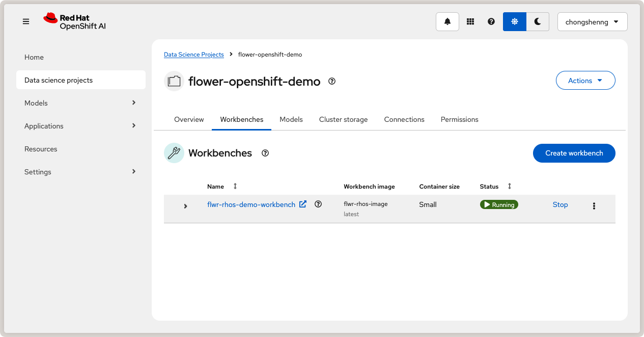Click help icon next to Workbenches heading

coord(265,153)
